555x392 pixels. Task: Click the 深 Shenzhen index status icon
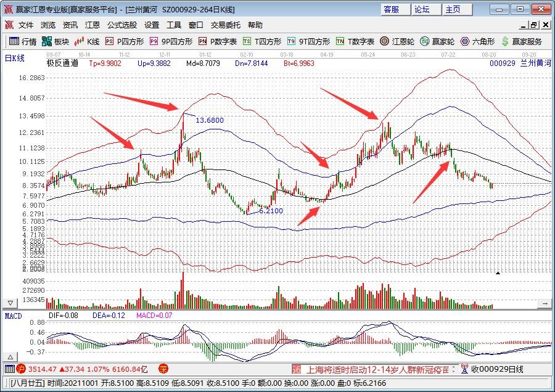pyautogui.click(x=163, y=369)
